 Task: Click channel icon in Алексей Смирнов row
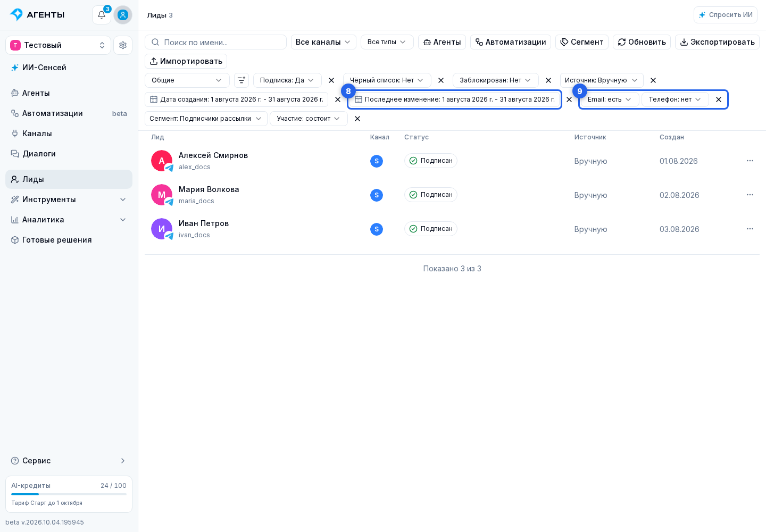point(377,161)
